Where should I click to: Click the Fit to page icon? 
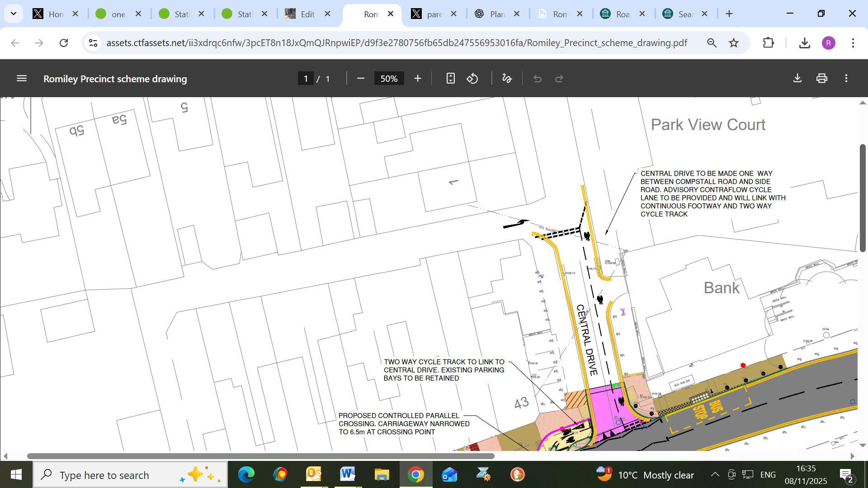pyautogui.click(x=450, y=79)
